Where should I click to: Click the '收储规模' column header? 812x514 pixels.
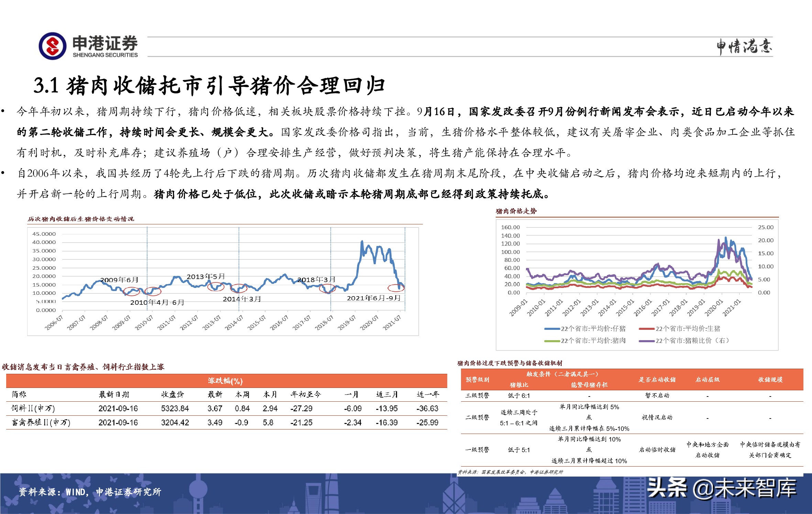click(770, 380)
